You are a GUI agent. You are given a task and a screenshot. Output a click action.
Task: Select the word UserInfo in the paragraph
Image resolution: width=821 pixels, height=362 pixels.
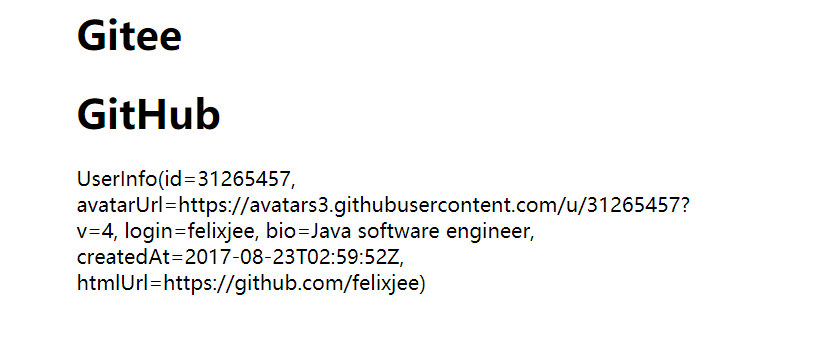pos(116,179)
